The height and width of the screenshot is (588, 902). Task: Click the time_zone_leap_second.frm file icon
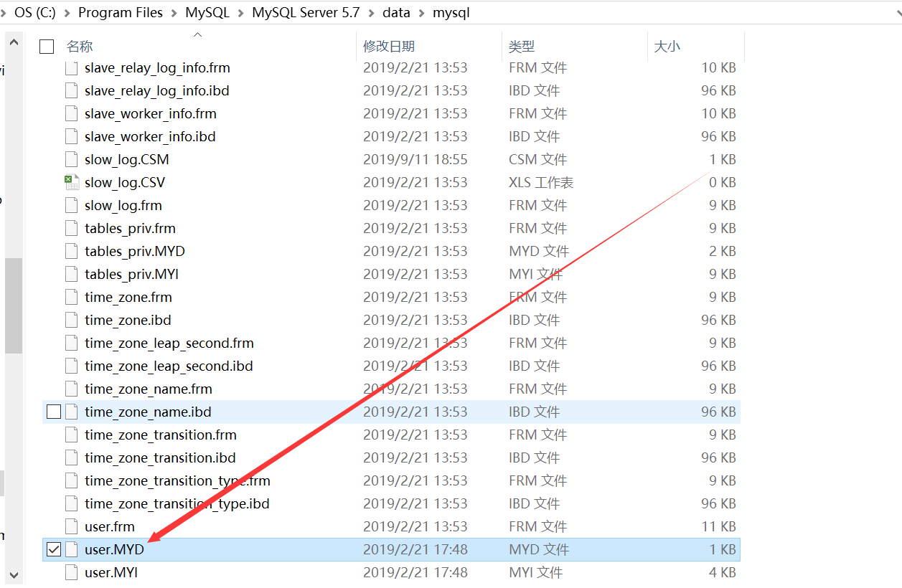pyautogui.click(x=71, y=343)
